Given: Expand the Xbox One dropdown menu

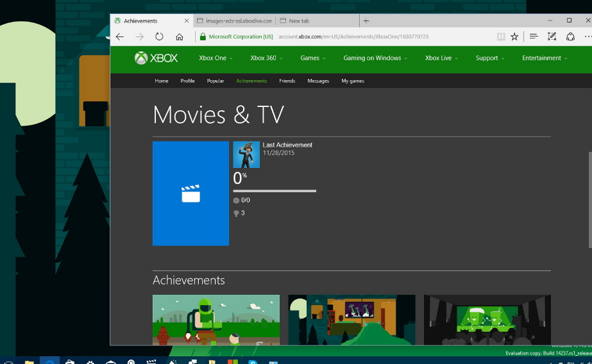Looking at the screenshot, I should 216,58.
